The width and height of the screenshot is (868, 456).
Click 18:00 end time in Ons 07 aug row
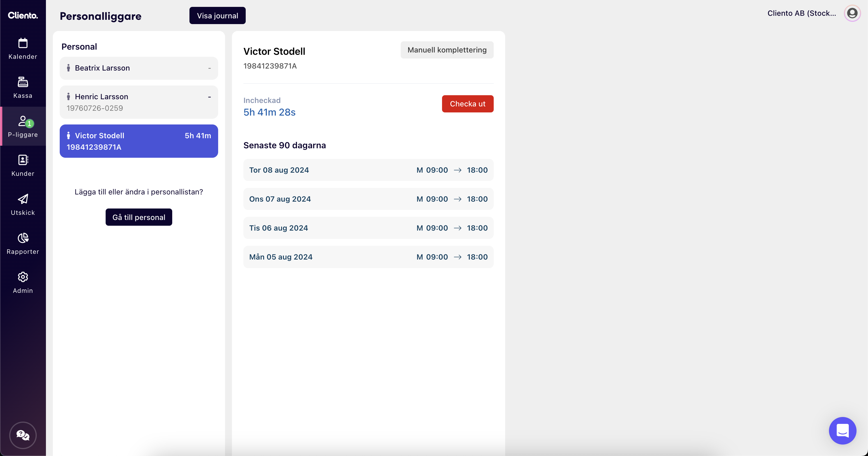pos(477,199)
